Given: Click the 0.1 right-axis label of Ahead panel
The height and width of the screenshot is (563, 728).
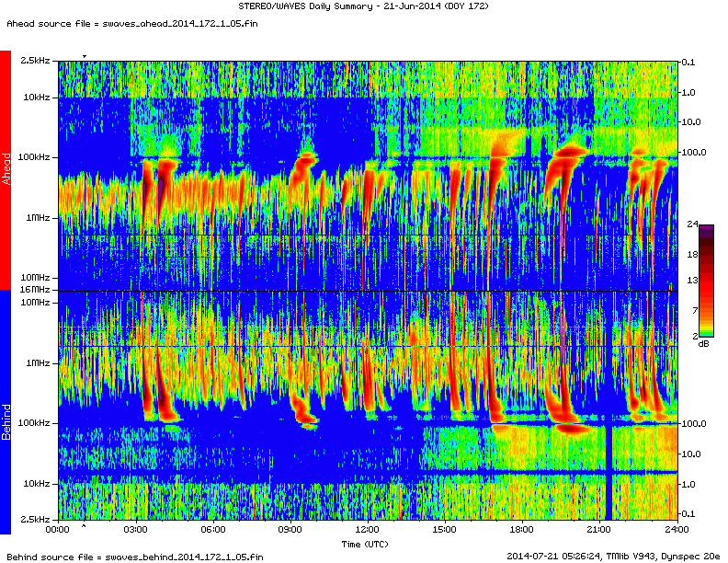Looking at the screenshot, I should [x=688, y=63].
